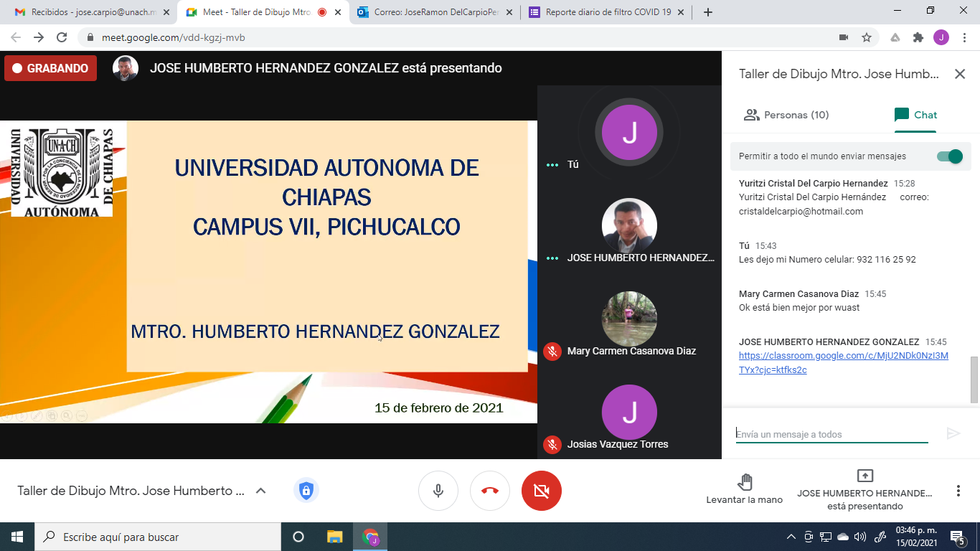Go back in browser

[x=16, y=37]
